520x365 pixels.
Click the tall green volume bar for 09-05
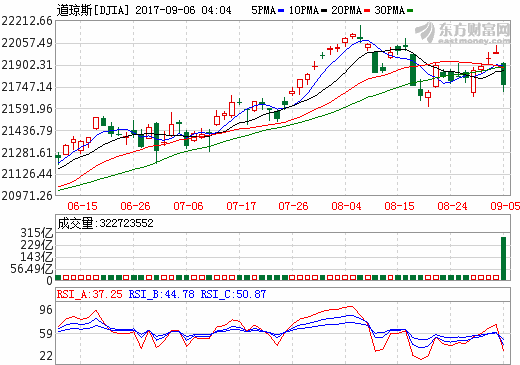(x=504, y=258)
